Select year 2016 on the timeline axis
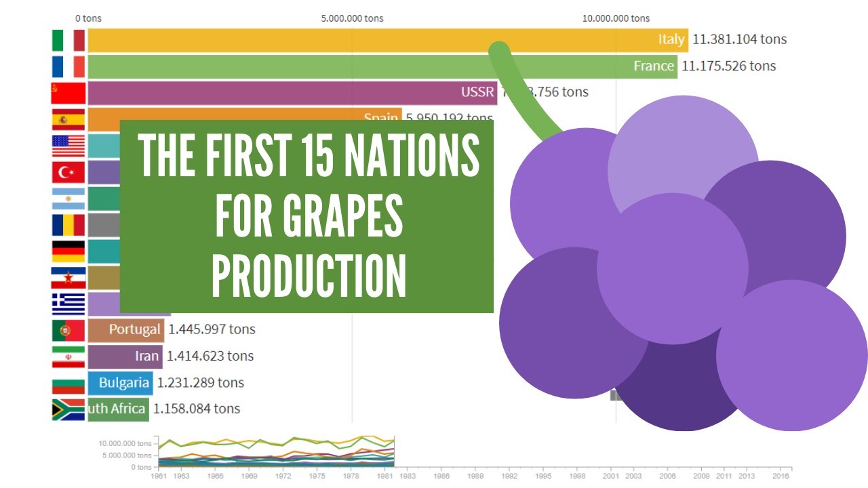Screen dimensions: 868x488 pyautogui.click(x=781, y=476)
